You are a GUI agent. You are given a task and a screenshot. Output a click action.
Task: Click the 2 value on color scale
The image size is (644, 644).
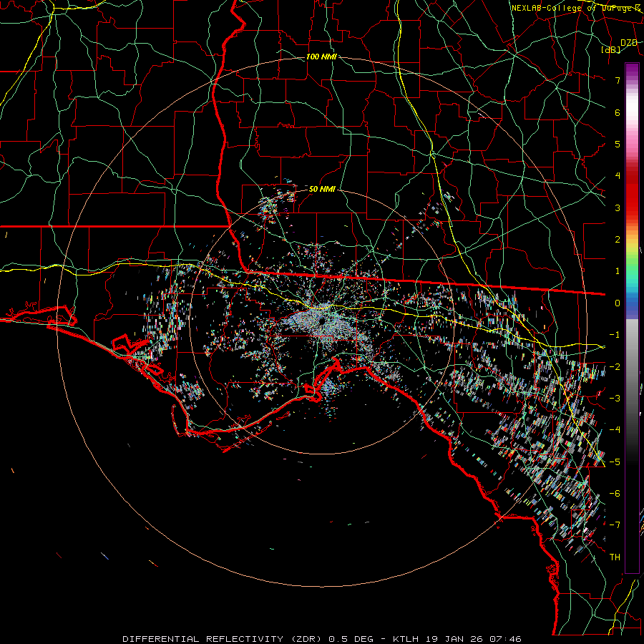click(618, 240)
